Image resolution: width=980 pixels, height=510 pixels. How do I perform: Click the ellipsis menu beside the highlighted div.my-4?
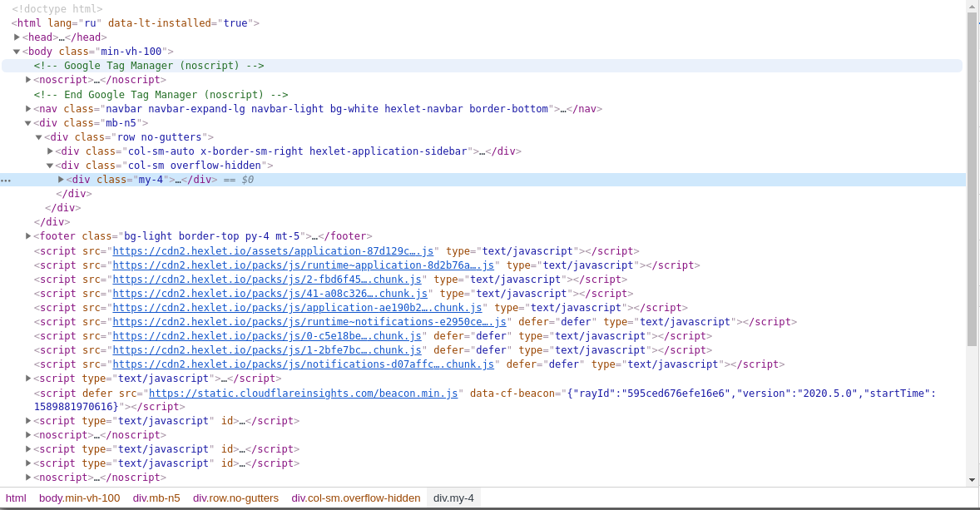[x=6, y=179]
